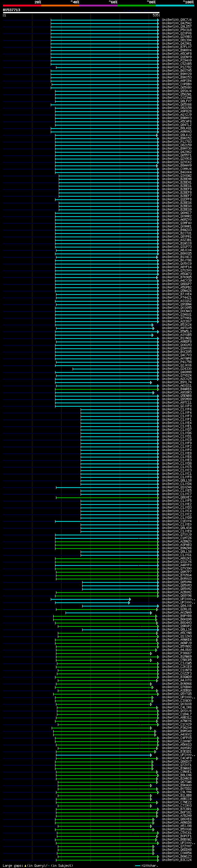This screenshot has height=868, width=197.
Task: Click the UniRef100_Q8LLS8 label
Action: coord(176,481)
